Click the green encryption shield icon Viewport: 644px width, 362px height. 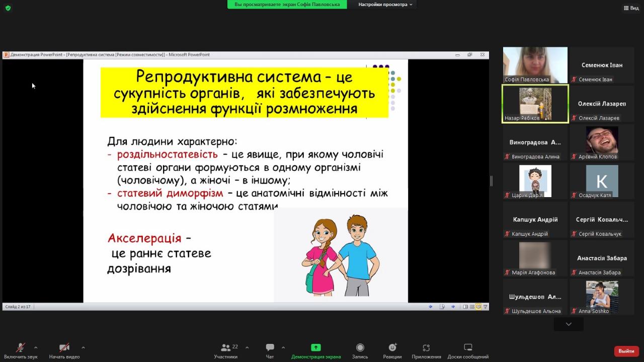[8, 8]
